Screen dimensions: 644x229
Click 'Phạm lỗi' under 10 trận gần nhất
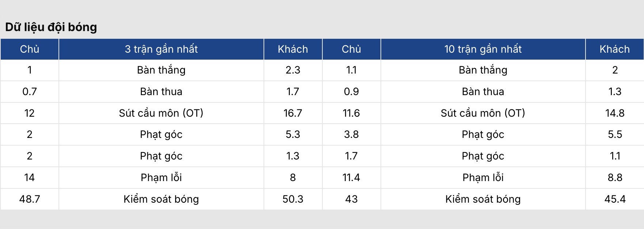pyautogui.click(x=483, y=177)
